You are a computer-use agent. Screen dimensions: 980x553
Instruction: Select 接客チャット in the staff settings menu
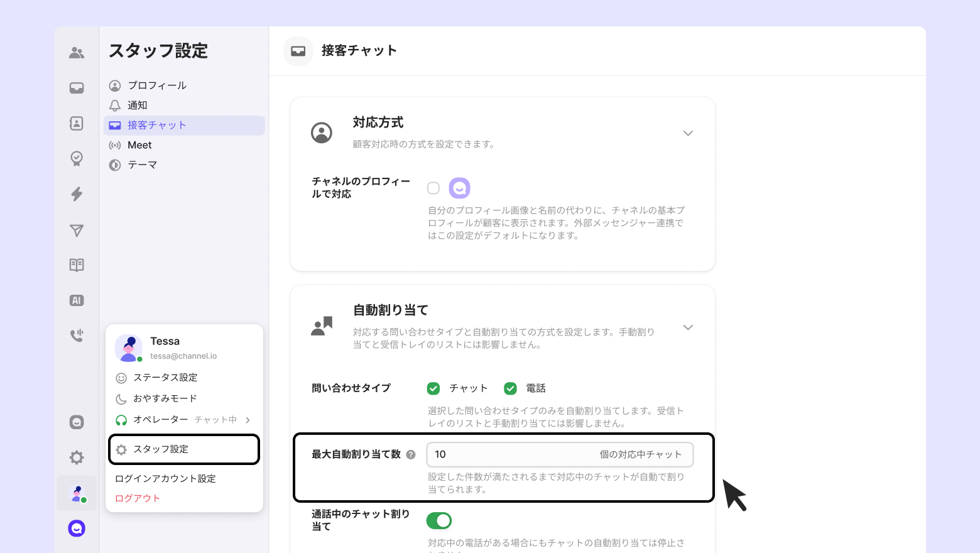pos(184,125)
